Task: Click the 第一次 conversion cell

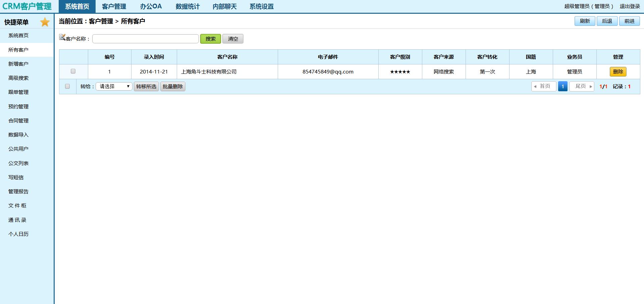Action: click(x=487, y=72)
